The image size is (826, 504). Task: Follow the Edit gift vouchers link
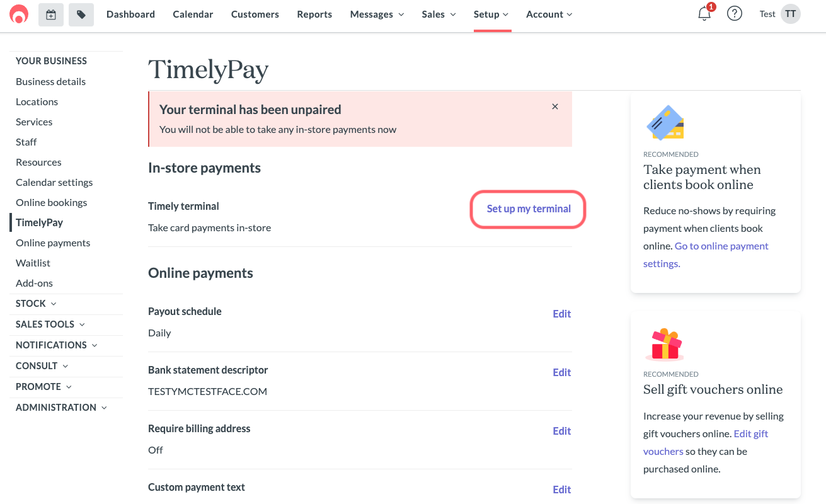706,442
